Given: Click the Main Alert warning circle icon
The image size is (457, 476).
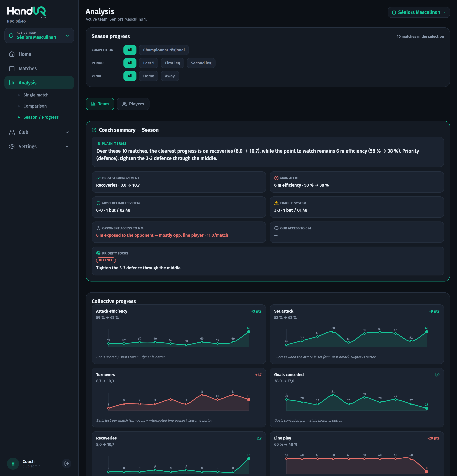Looking at the screenshot, I should pyautogui.click(x=276, y=178).
